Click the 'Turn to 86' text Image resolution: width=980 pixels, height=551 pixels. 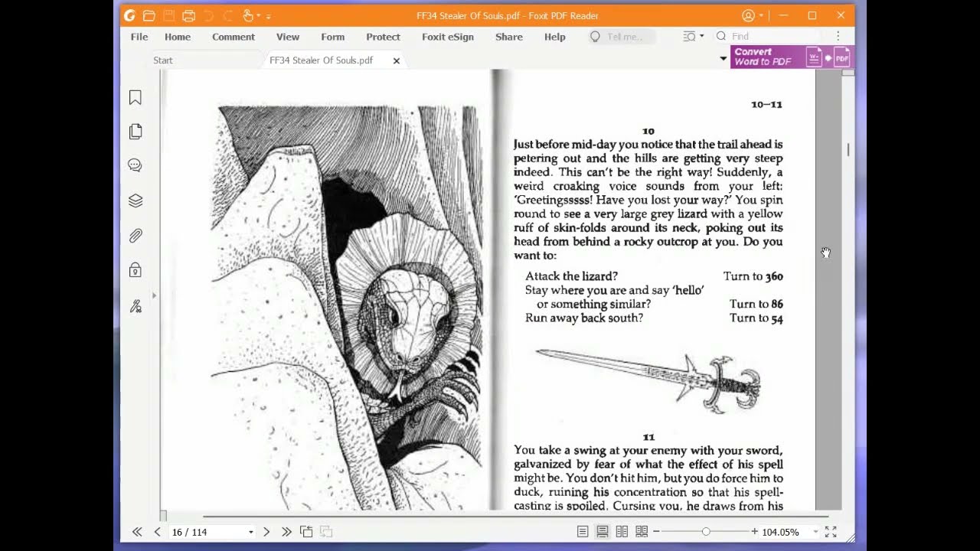tap(756, 304)
